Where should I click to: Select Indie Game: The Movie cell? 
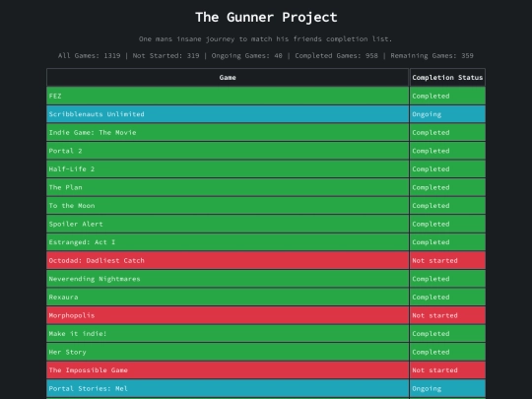(x=228, y=132)
